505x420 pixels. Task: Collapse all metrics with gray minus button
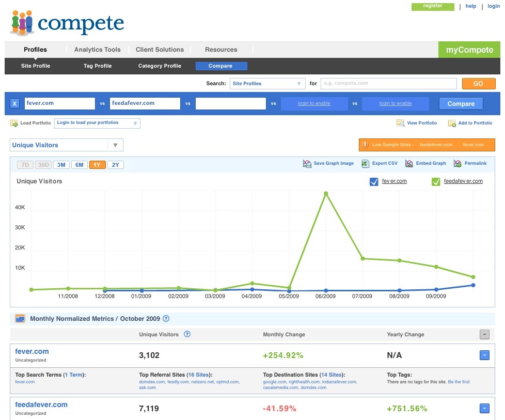click(484, 334)
